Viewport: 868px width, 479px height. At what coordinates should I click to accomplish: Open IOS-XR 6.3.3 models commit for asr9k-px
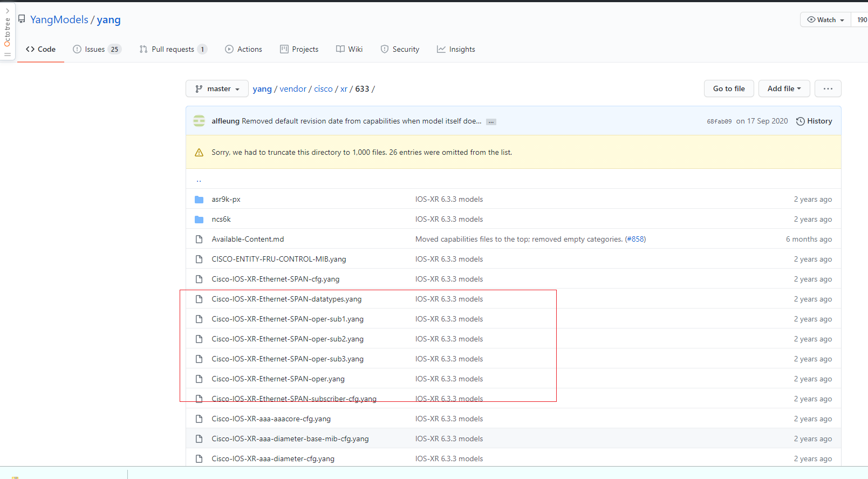pyautogui.click(x=449, y=199)
